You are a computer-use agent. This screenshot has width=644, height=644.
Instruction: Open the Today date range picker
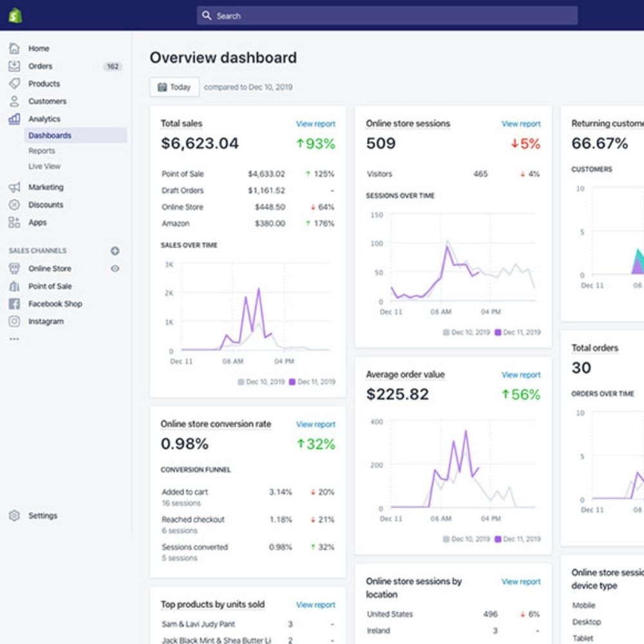click(x=175, y=87)
